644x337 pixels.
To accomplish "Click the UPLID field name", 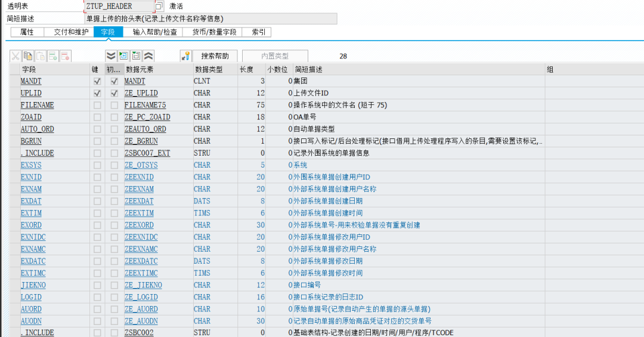I will [31, 93].
